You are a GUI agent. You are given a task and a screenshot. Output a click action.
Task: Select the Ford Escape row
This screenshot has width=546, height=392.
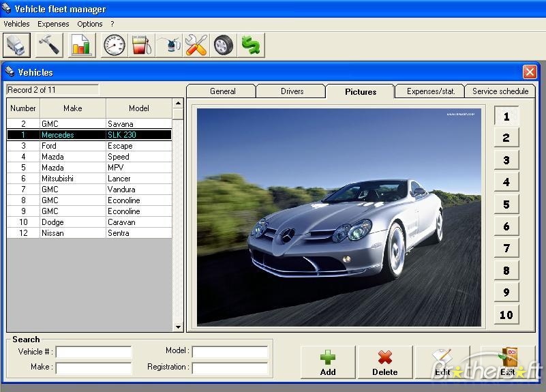(x=89, y=146)
